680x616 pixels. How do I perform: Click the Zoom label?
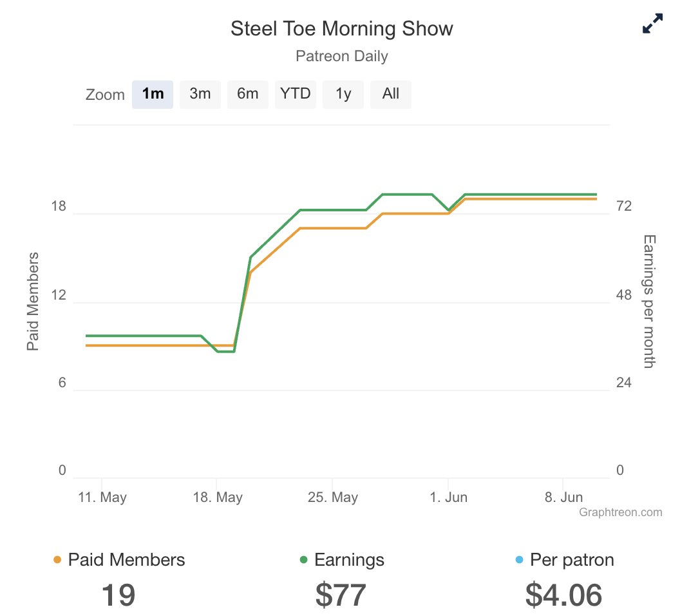tap(105, 95)
